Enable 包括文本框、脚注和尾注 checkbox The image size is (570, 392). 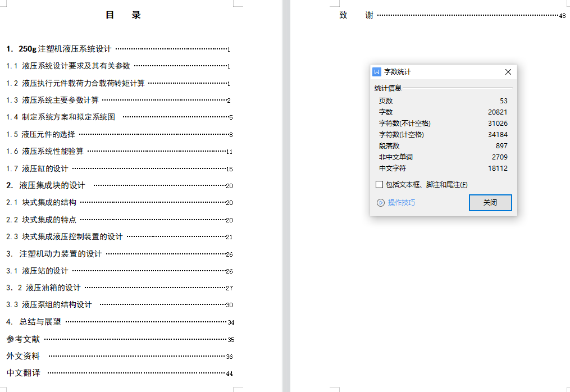click(380, 185)
